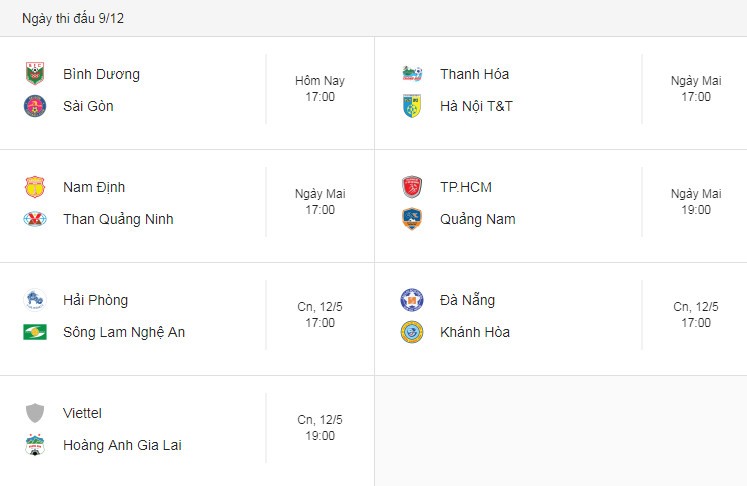Click the Quảng Nam team crest
The width and height of the screenshot is (747, 486).
(x=412, y=219)
